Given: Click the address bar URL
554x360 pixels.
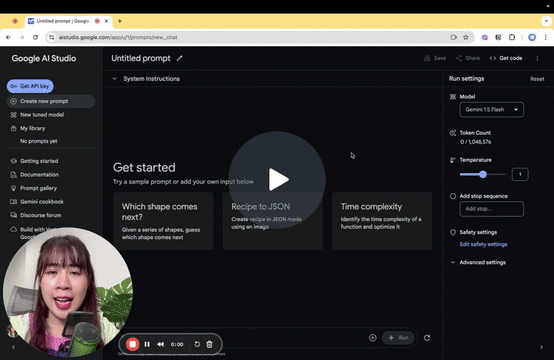Looking at the screenshot, I should [x=118, y=37].
